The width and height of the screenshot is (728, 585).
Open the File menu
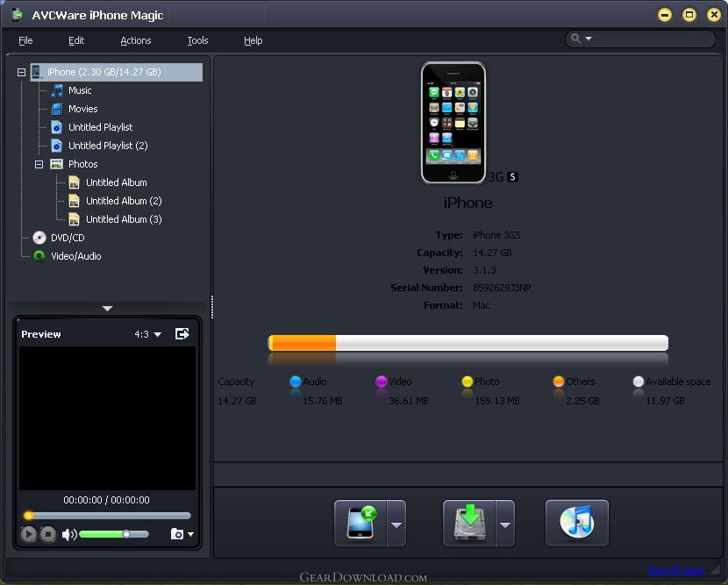[x=25, y=41]
